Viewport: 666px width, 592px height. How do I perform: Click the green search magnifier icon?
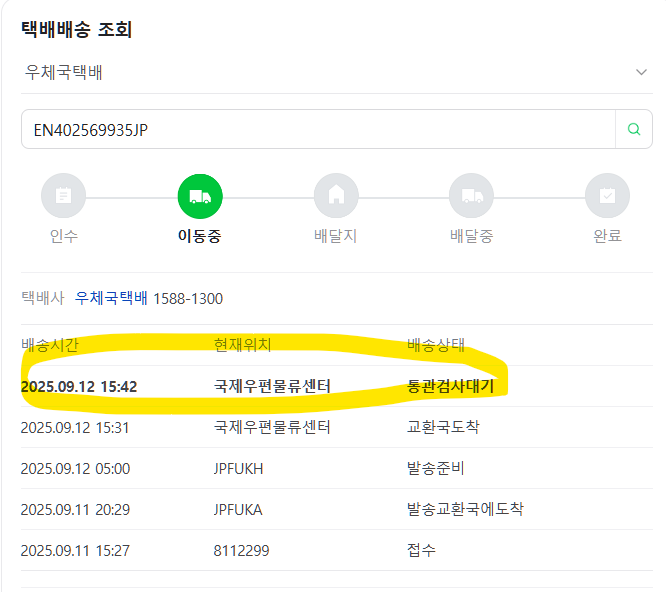(x=634, y=129)
